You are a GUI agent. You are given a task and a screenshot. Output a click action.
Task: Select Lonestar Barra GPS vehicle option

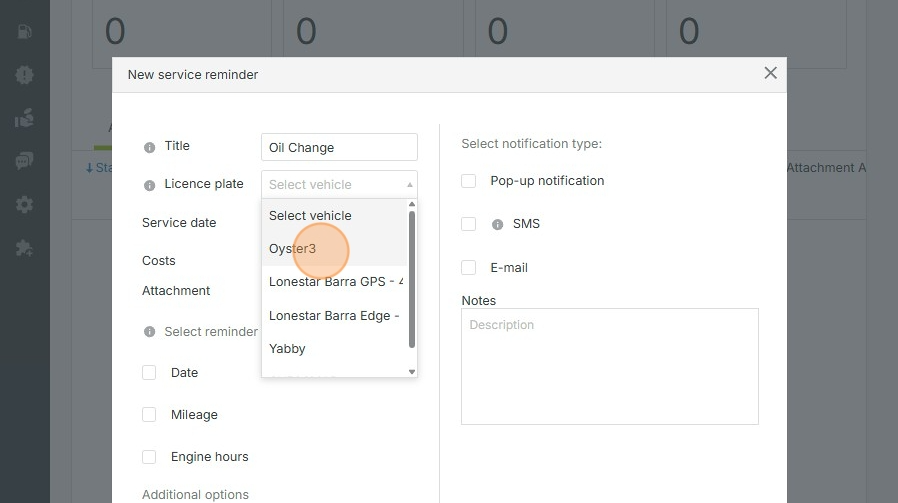point(334,282)
